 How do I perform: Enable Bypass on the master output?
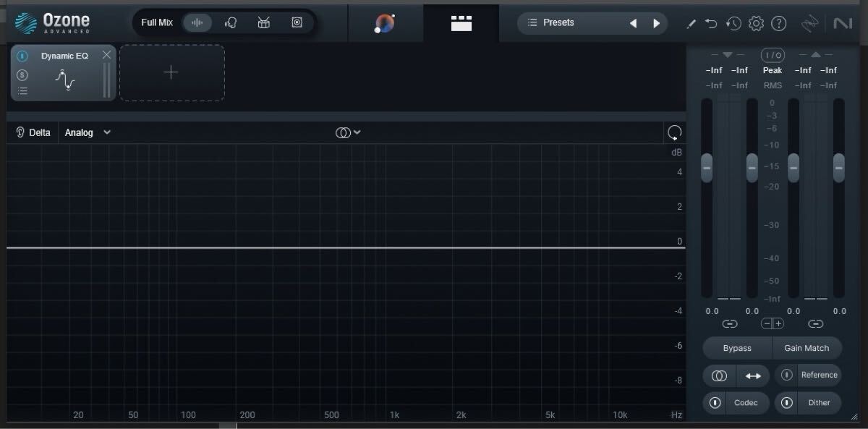(737, 348)
